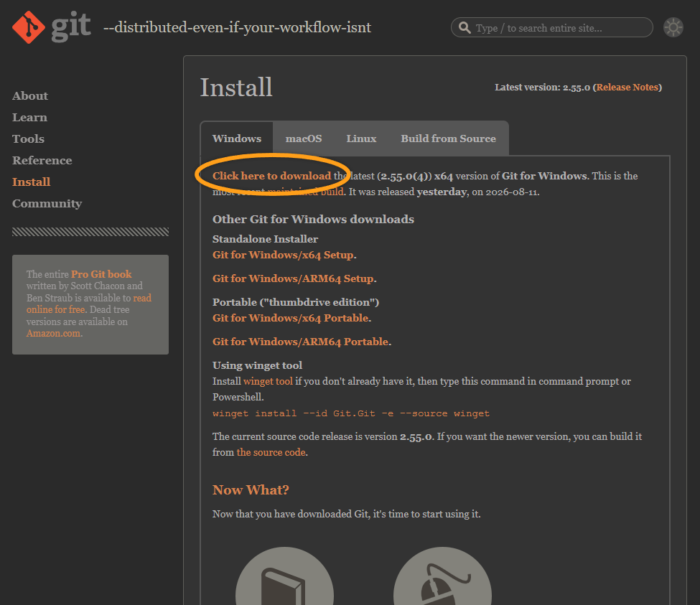This screenshot has width=700, height=605.
Task: Click Portable thumbdrive edition label
Action: [296, 302]
